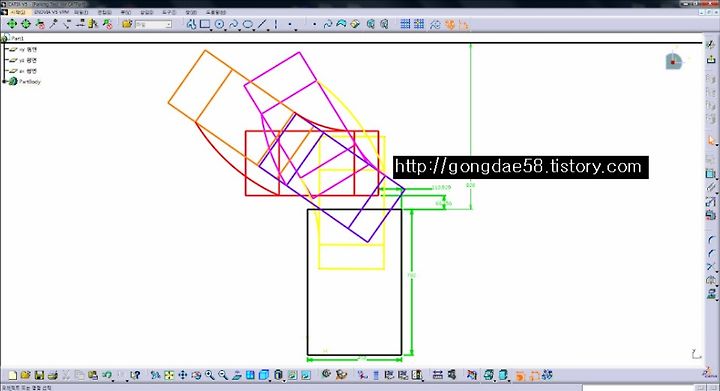720x391 pixels.
Task: Open the Shading mode dropdown arrow
Action: point(284,380)
